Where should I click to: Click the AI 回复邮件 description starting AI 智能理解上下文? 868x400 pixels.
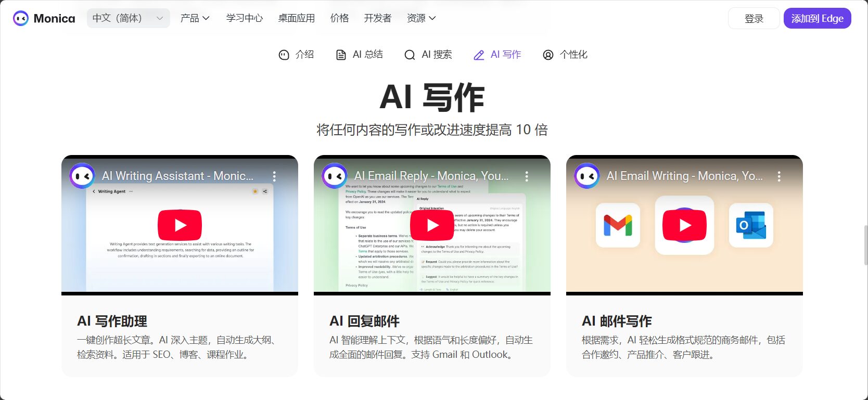point(431,347)
